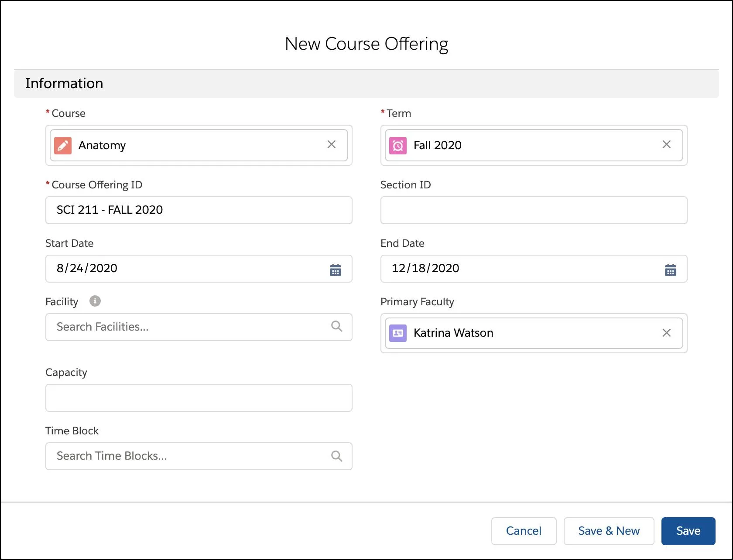Remove the Anatomy course selection

[x=332, y=144]
